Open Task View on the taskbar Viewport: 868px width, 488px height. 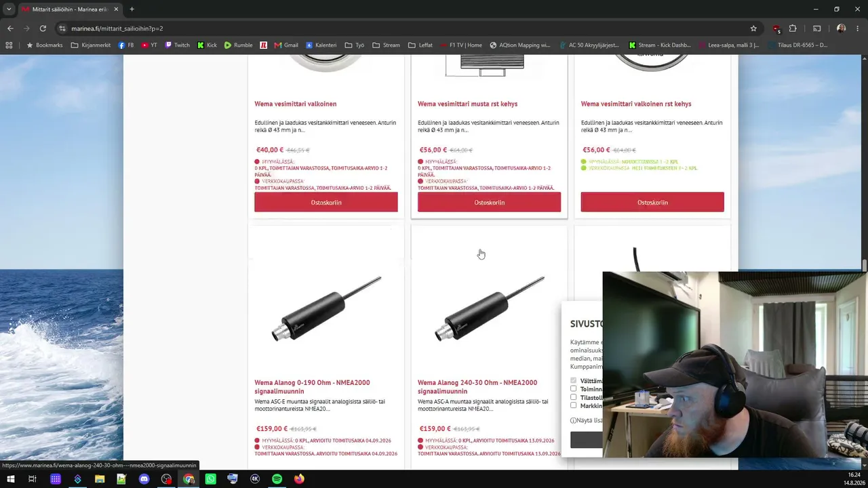point(32,479)
